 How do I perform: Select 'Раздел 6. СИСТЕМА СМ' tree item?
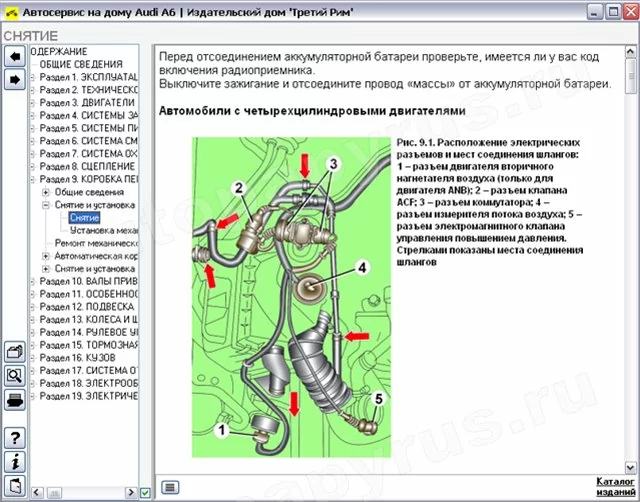click(89, 141)
